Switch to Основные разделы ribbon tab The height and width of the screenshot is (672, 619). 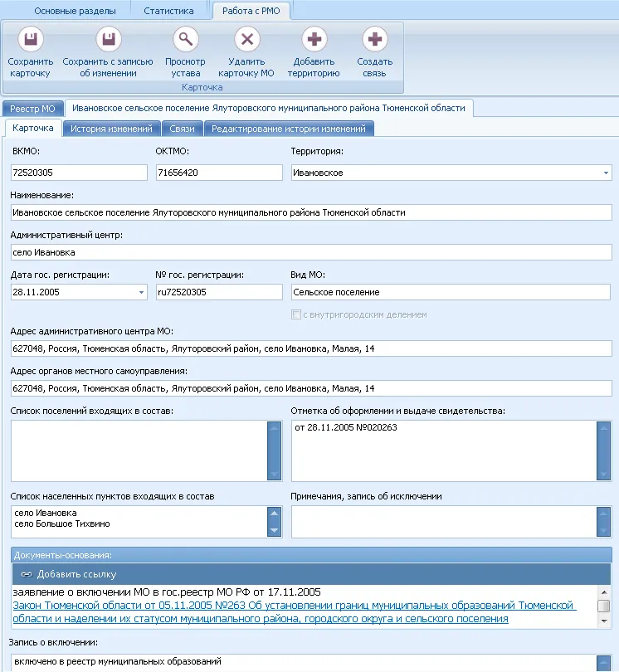coord(75,11)
